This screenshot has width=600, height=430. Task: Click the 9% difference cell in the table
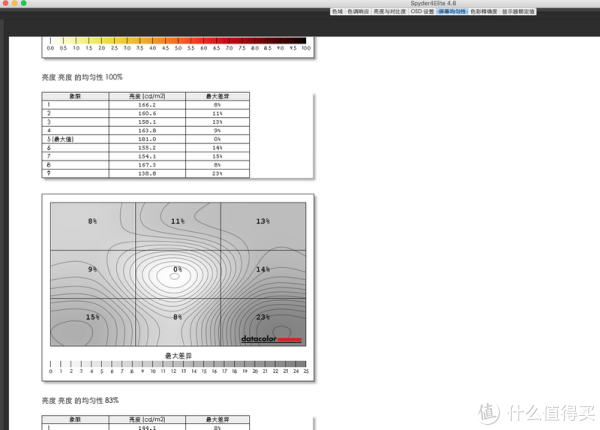click(x=217, y=130)
